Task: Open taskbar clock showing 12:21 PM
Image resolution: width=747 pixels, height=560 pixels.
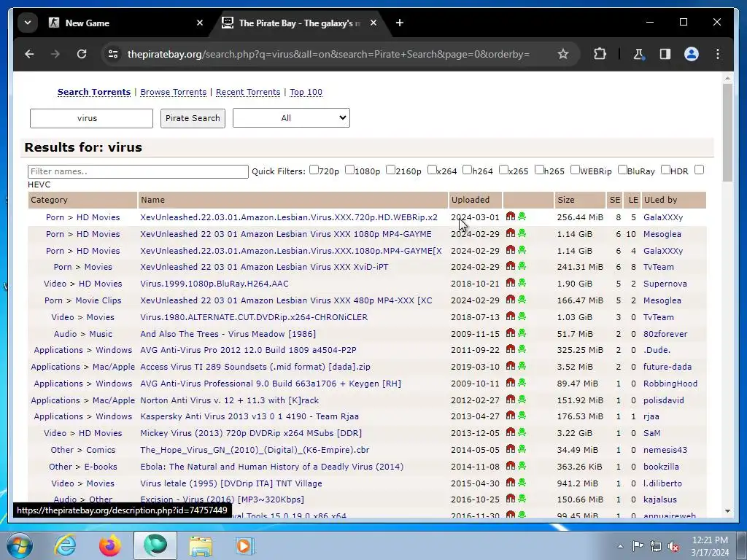Action: [x=710, y=546]
